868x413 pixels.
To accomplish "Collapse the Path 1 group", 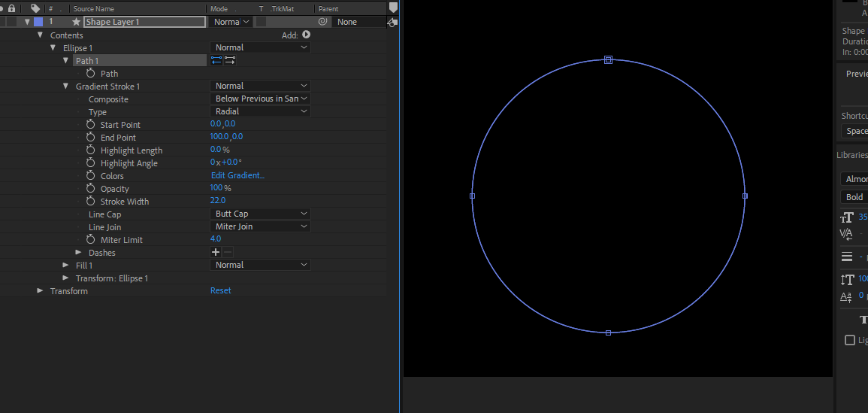I will pyautogui.click(x=66, y=60).
